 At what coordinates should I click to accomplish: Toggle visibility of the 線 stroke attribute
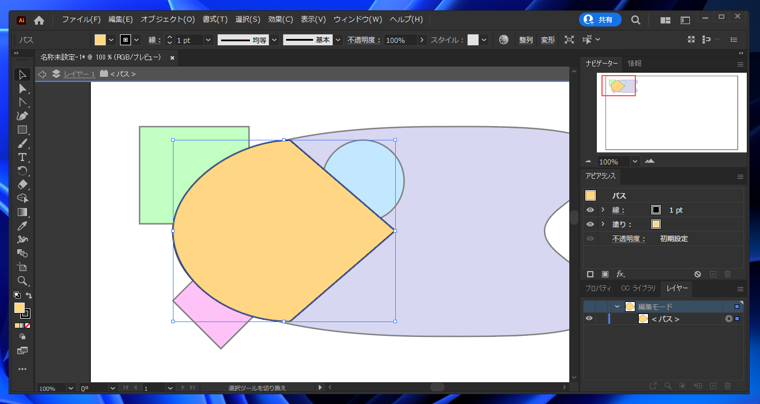590,210
